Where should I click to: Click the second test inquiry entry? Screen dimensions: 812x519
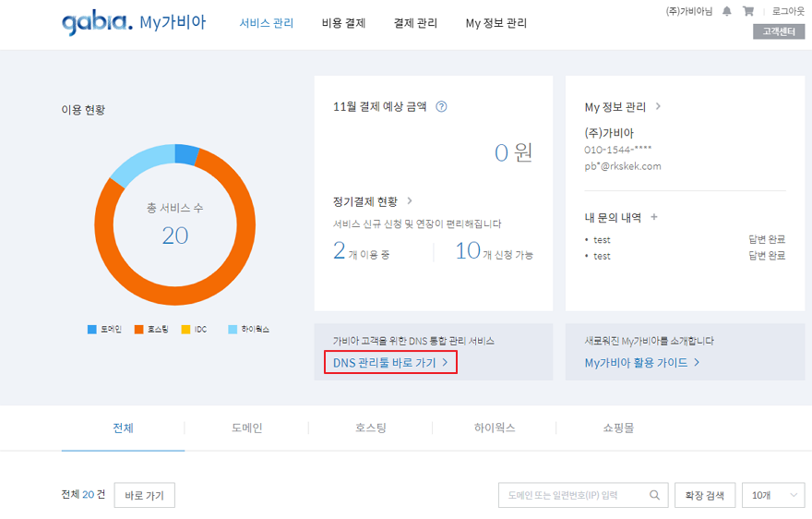click(602, 256)
